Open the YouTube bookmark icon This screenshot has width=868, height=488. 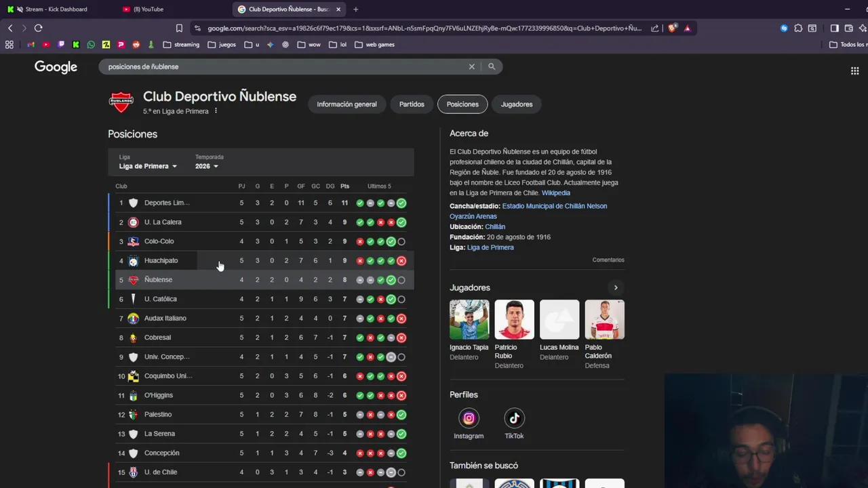(46, 45)
